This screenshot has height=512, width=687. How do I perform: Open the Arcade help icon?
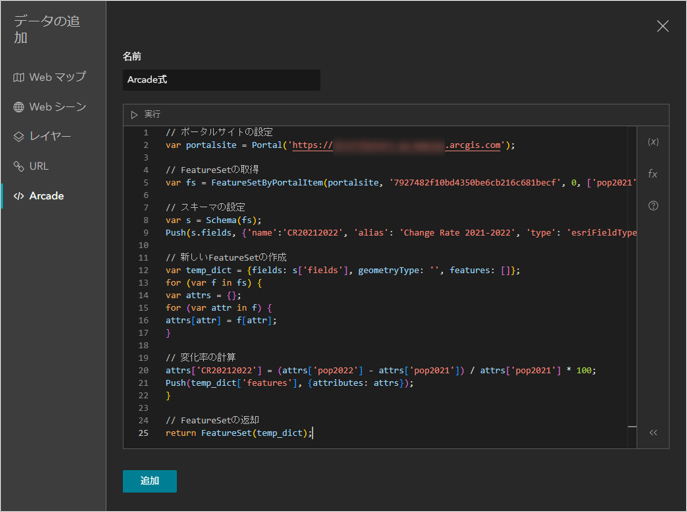click(x=653, y=205)
